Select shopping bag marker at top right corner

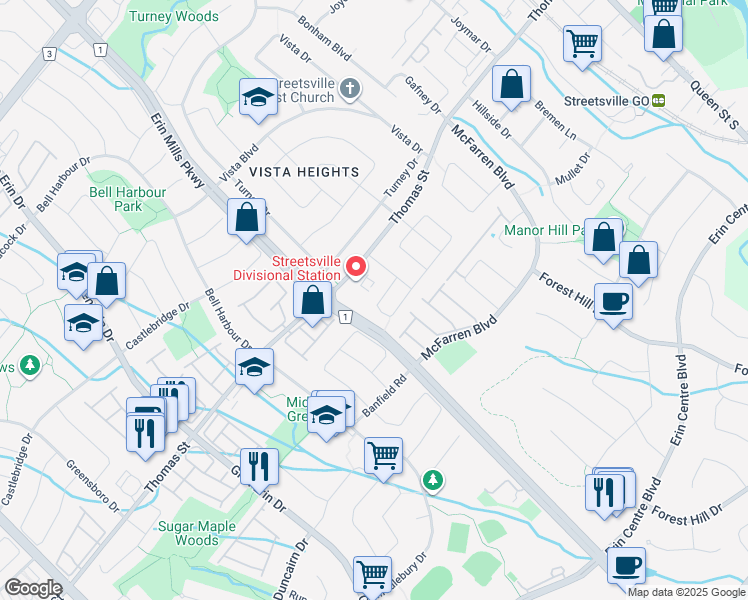(663, 38)
